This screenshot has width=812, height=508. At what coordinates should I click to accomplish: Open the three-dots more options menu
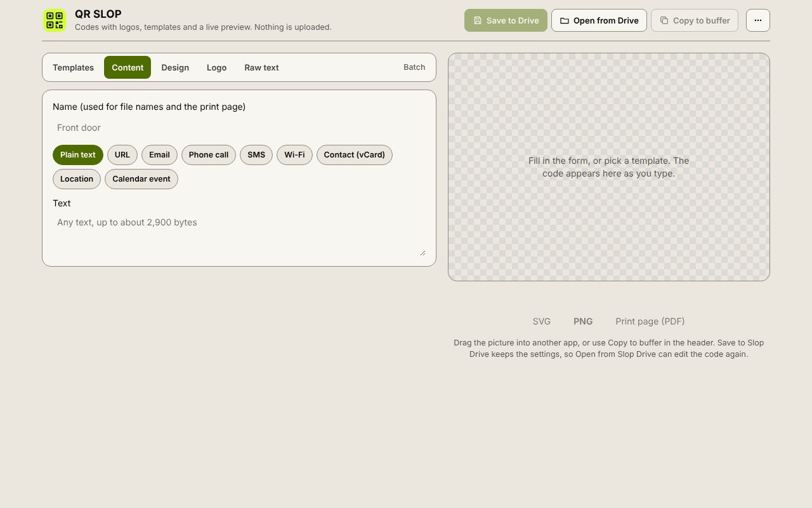point(758,20)
